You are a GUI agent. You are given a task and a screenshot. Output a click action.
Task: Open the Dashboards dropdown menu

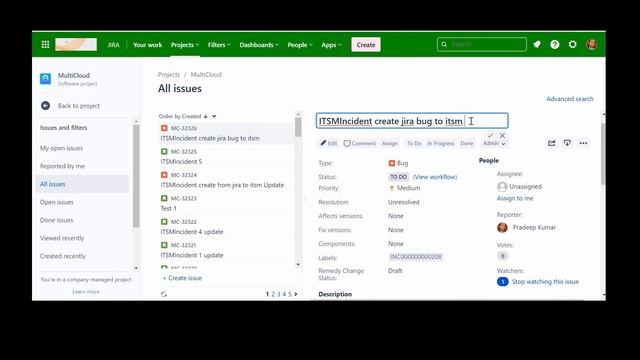tap(259, 45)
